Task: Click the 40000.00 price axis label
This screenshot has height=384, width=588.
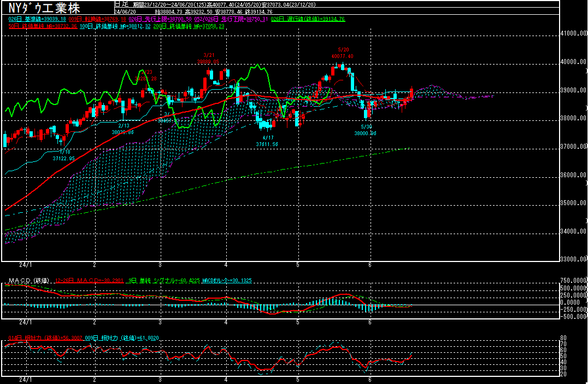Action: [573, 62]
